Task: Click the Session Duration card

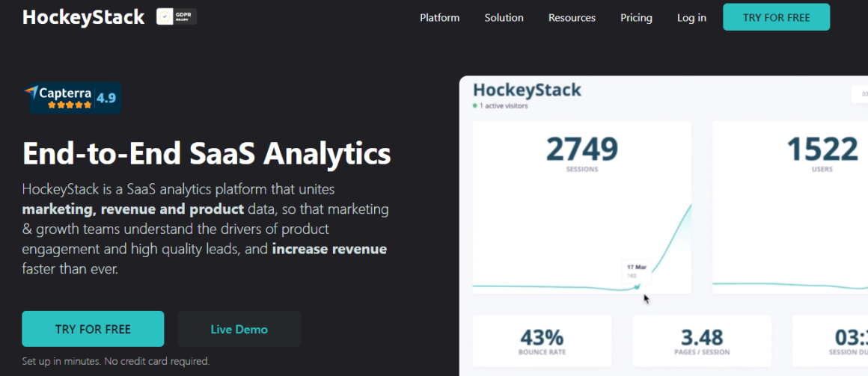Action: [x=831, y=341]
